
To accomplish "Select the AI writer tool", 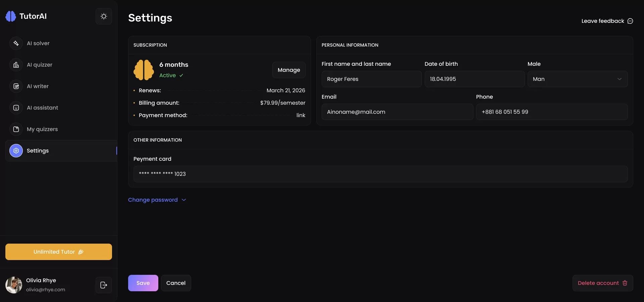I will 37,86.
